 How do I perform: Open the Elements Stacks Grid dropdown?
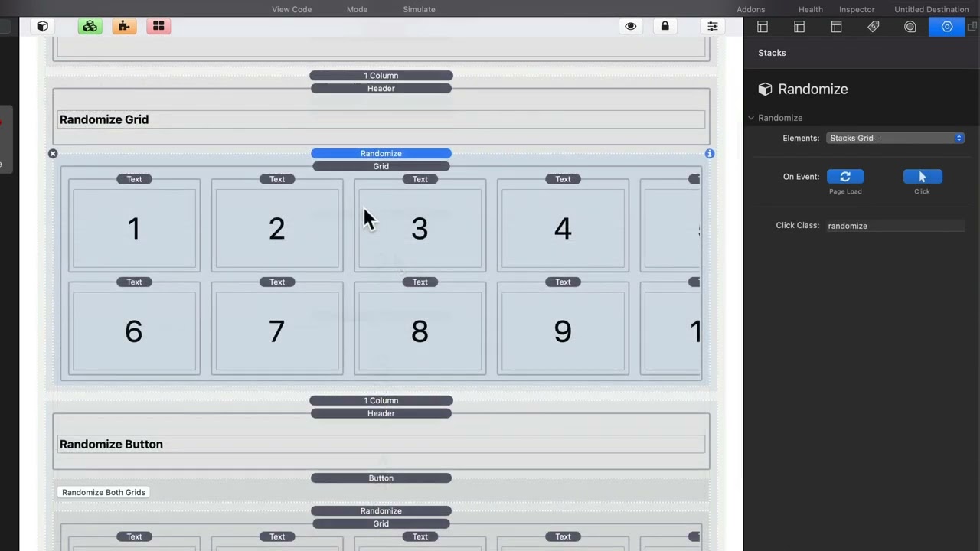(x=895, y=139)
